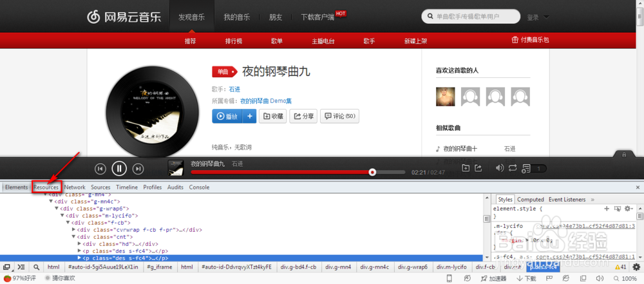
Task: Open the playlist queue icon
Action: pos(526,168)
